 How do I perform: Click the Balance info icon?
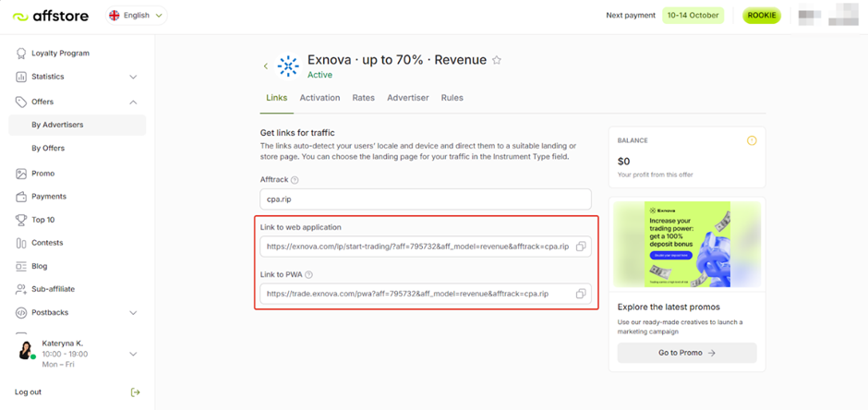pos(751,141)
